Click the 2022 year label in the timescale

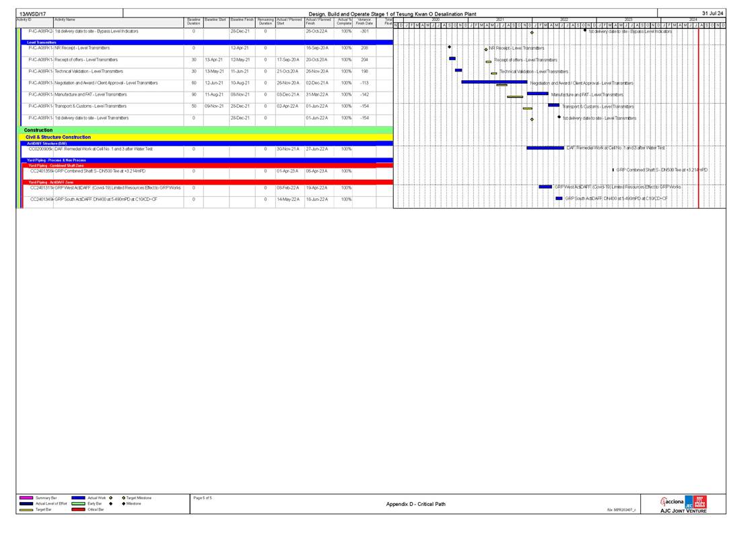tap(563, 20)
